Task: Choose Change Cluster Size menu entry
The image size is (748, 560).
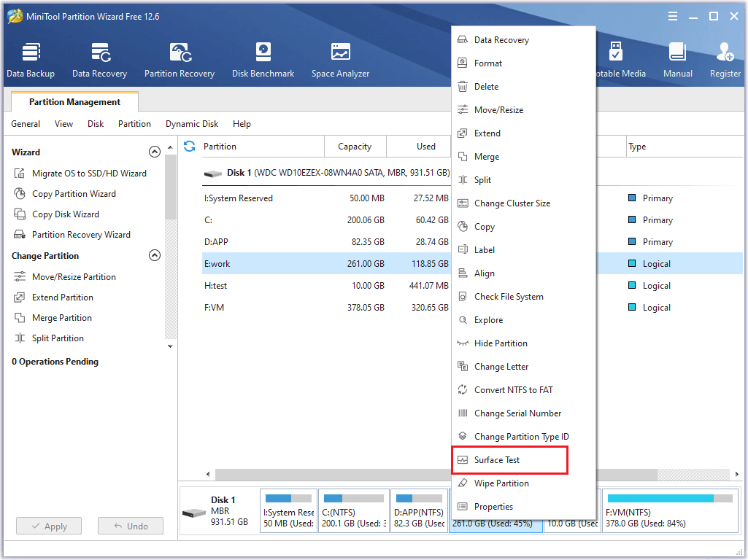Action: pos(523,203)
